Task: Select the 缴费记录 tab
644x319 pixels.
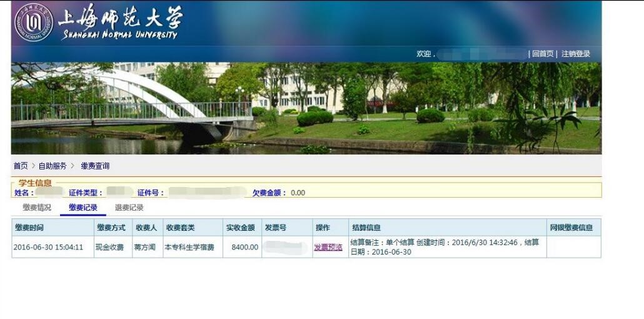Action: click(83, 208)
